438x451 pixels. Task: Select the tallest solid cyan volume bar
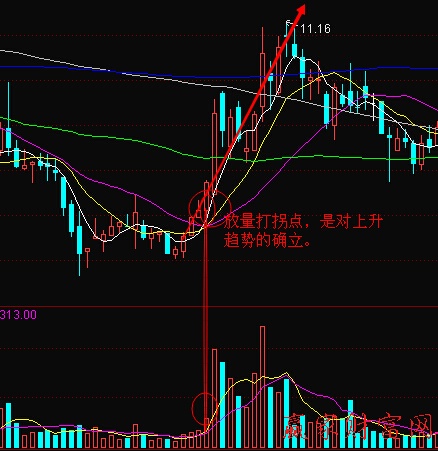click(222, 405)
